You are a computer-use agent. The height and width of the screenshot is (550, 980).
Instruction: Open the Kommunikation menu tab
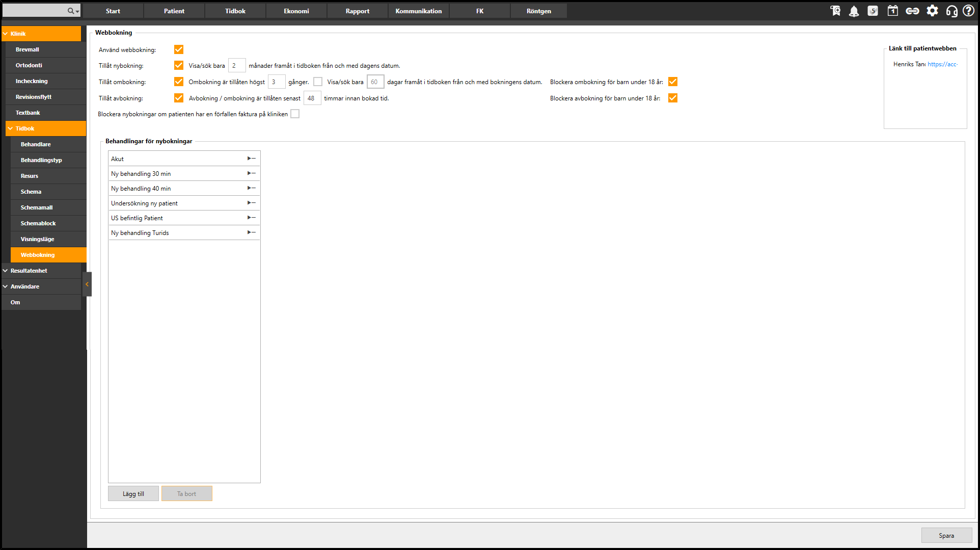[419, 11]
